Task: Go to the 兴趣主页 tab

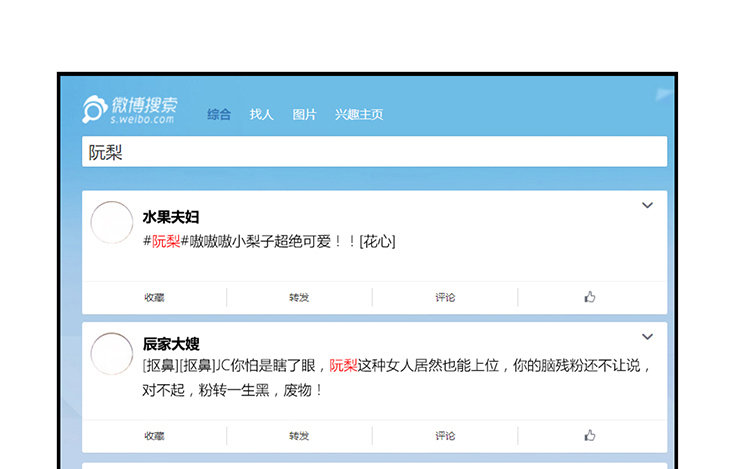Action: pos(359,115)
